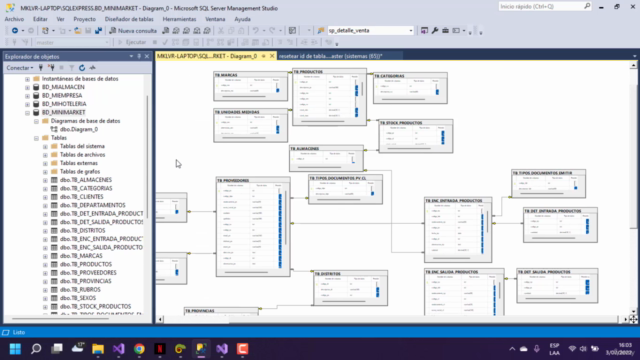Viewport: 640px width, 360px height.
Task: Open window position menu of Explorador de objetos
Action: pyautogui.click(x=131, y=56)
